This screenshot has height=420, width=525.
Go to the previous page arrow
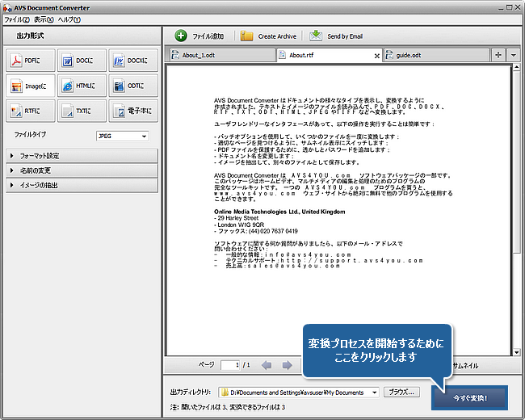click(x=267, y=365)
